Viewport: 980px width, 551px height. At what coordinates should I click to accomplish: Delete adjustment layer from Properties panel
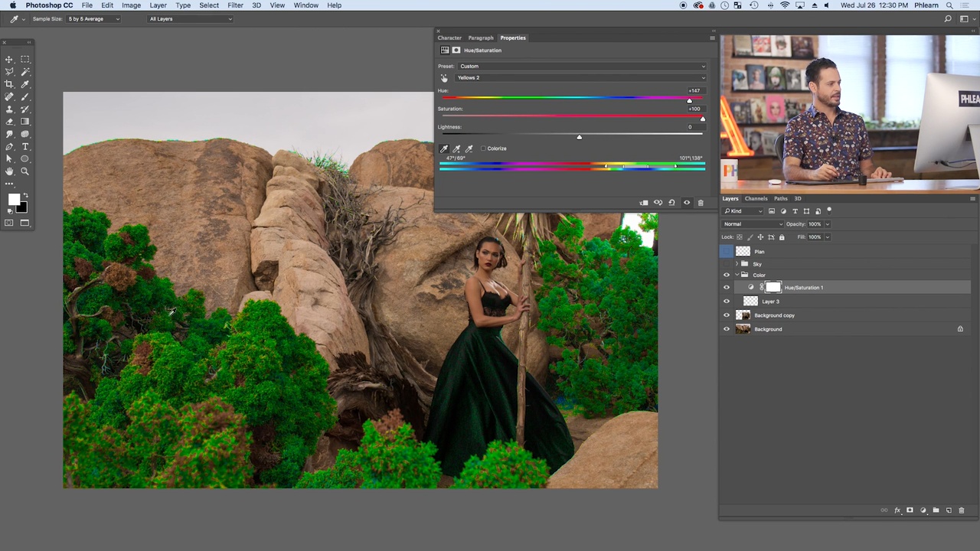pyautogui.click(x=701, y=203)
